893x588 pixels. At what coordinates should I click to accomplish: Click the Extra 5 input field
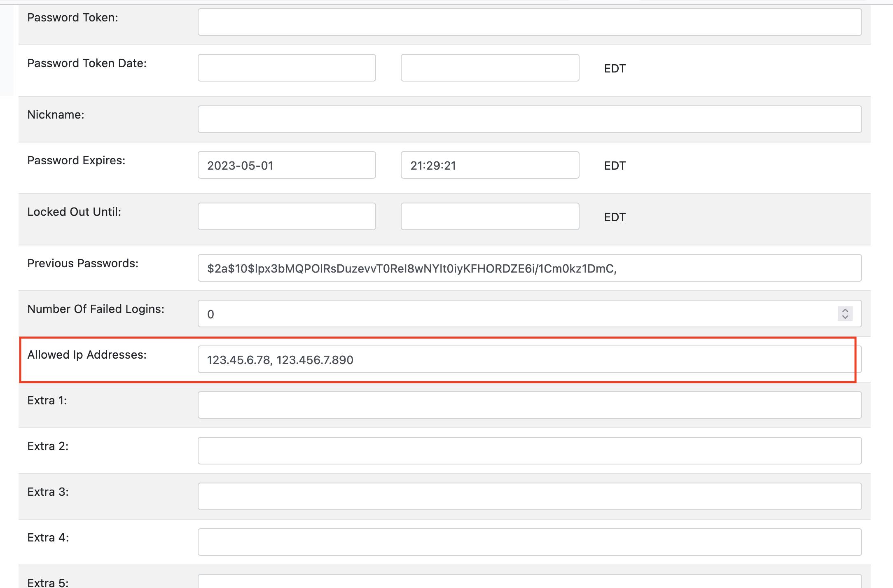point(530,581)
